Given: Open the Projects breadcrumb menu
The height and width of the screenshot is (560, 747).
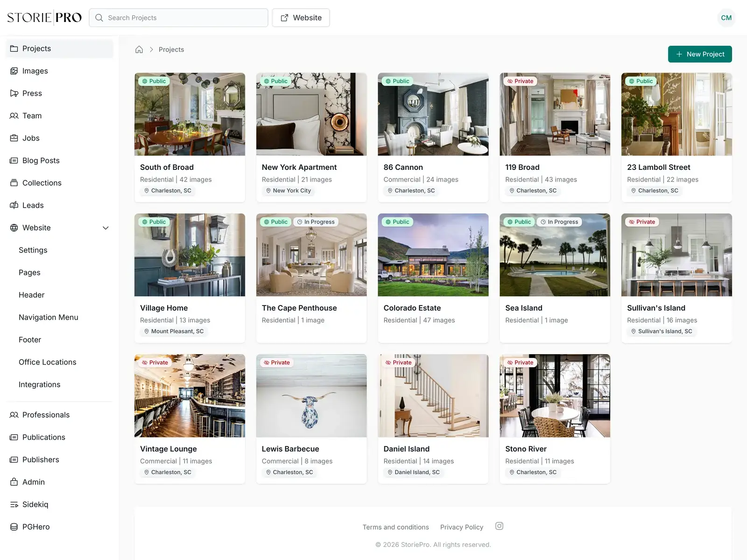Looking at the screenshot, I should coord(171,49).
